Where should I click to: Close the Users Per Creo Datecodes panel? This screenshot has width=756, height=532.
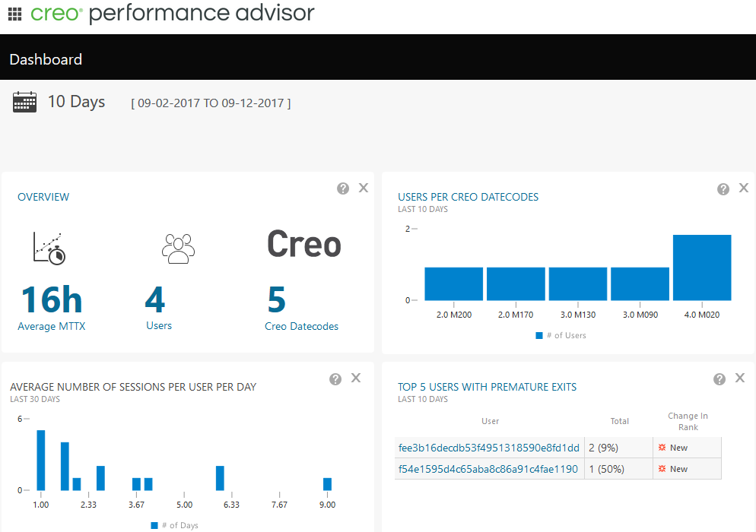tap(744, 188)
